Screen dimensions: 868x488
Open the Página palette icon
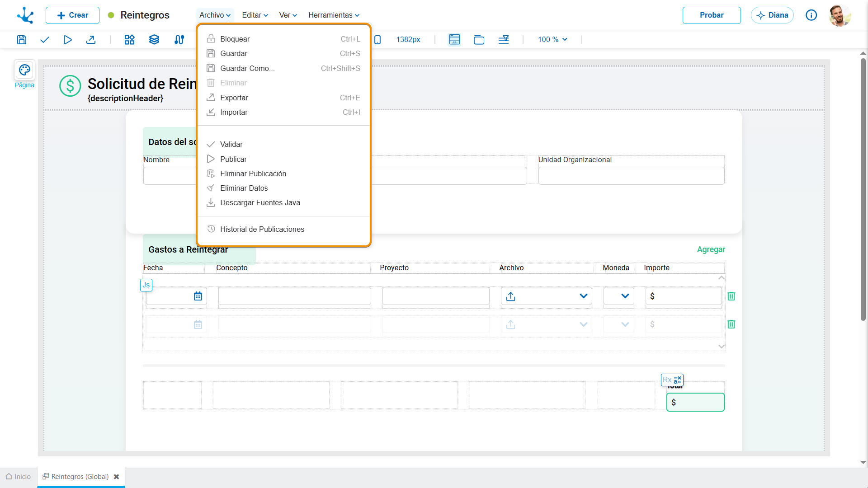(x=24, y=70)
